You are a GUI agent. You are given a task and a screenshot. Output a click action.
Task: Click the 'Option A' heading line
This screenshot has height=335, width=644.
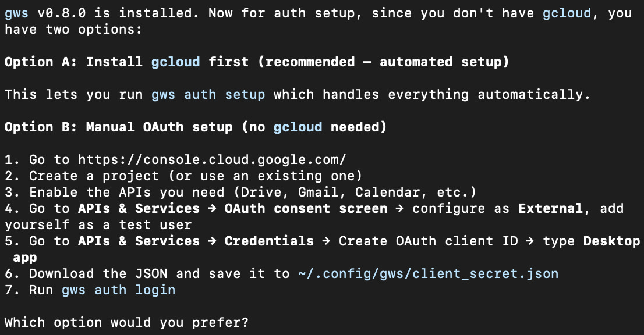coord(257,62)
